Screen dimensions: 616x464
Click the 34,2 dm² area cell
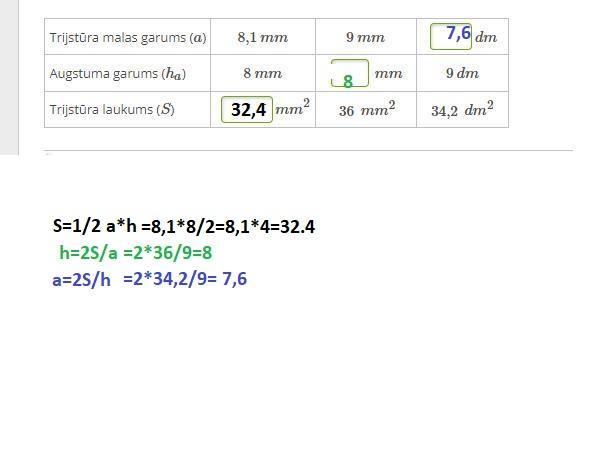point(461,110)
